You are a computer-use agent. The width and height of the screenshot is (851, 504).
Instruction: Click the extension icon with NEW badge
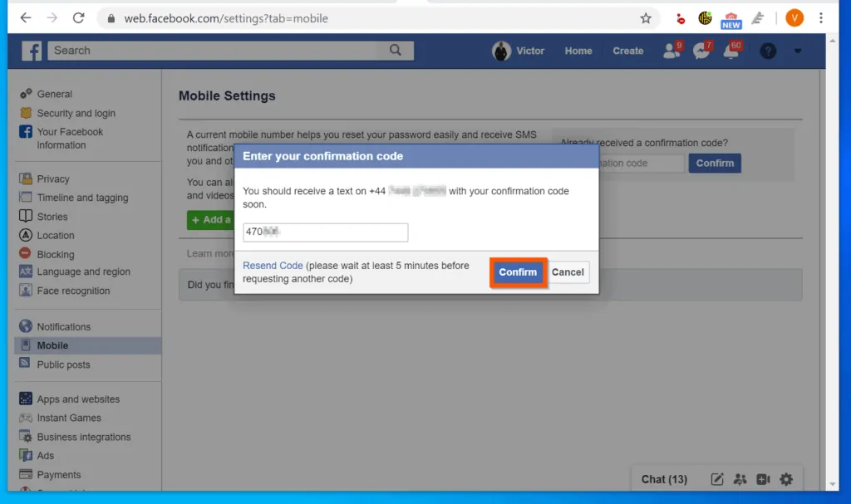pos(731,20)
